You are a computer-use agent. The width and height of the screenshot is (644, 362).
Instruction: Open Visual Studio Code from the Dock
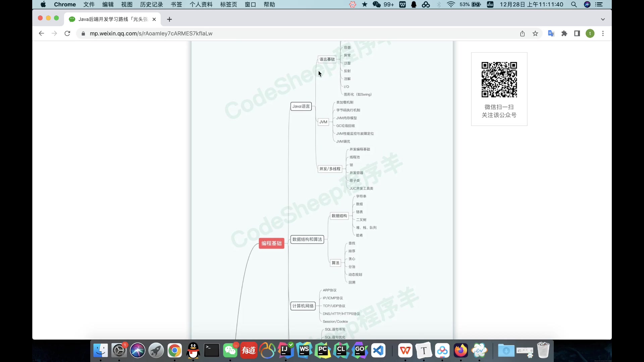(378, 351)
